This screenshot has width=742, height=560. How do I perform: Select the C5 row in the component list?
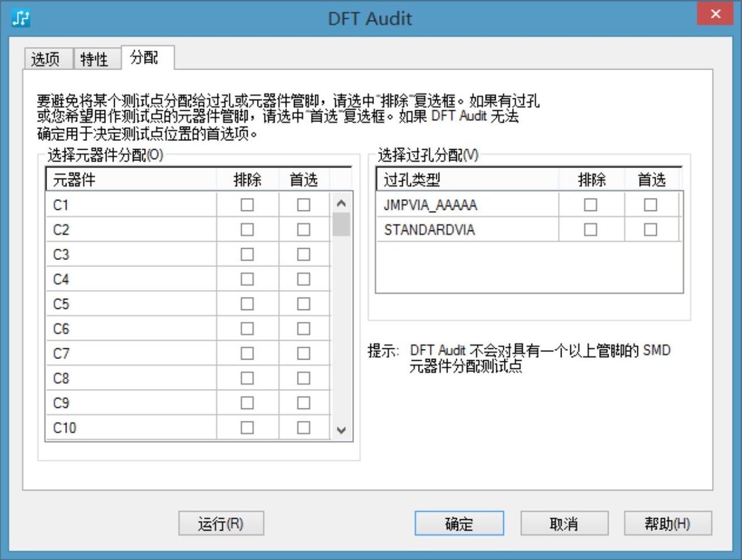tap(132, 304)
